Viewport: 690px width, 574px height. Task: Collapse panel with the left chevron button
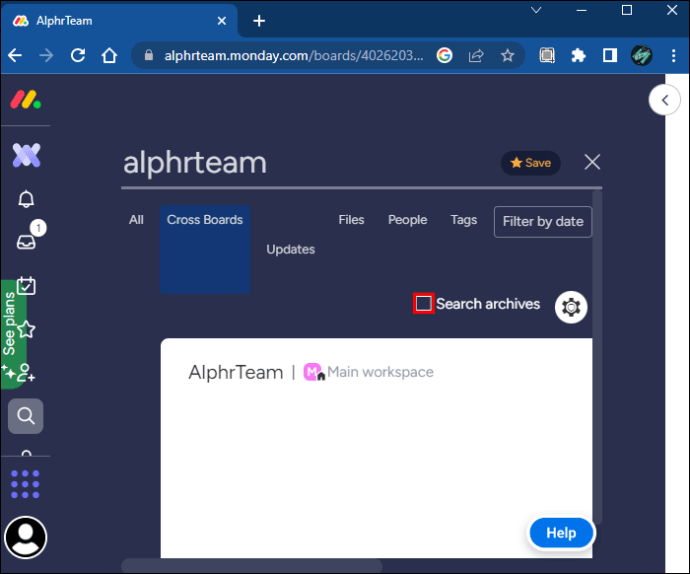(x=664, y=100)
